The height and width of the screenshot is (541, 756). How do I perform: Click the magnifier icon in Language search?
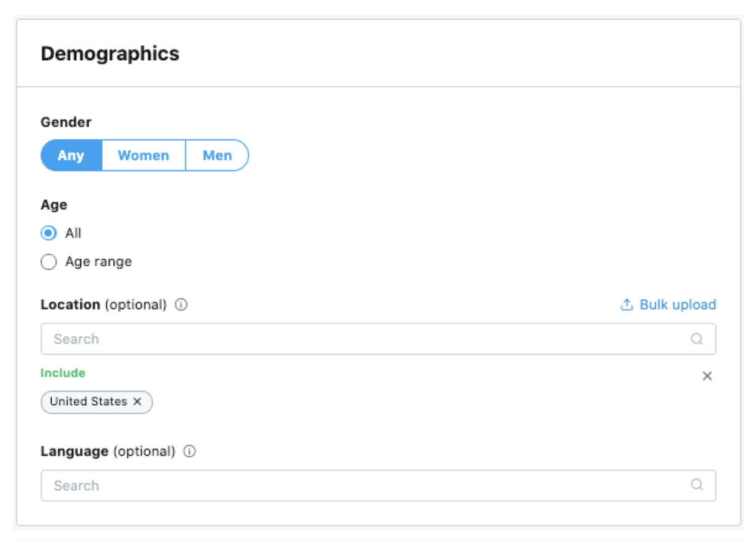click(697, 485)
